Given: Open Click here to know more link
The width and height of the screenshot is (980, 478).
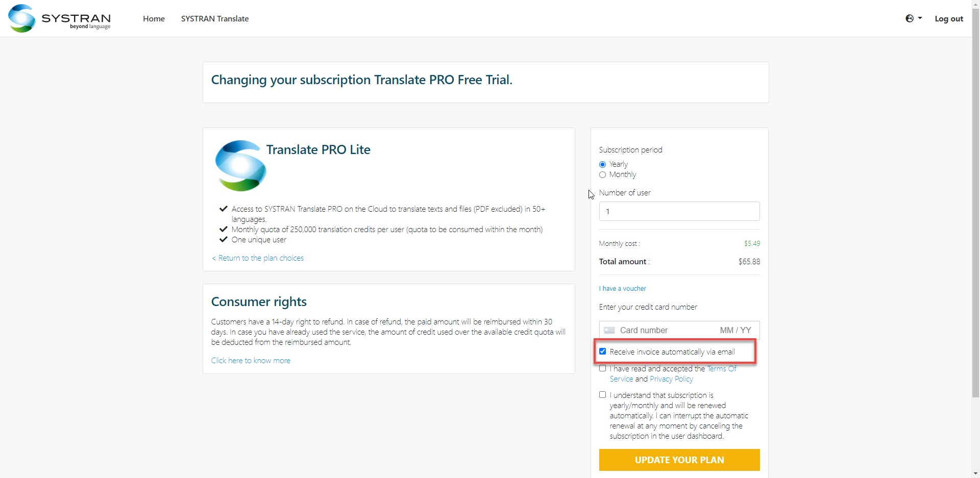Looking at the screenshot, I should click(x=251, y=361).
